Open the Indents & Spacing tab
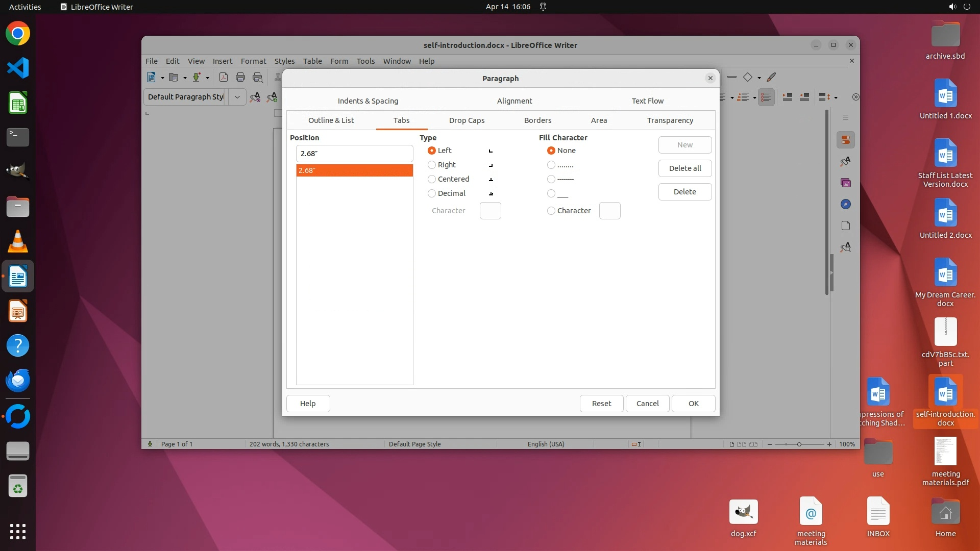Viewport: 980px width, 551px height. (x=367, y=101)
